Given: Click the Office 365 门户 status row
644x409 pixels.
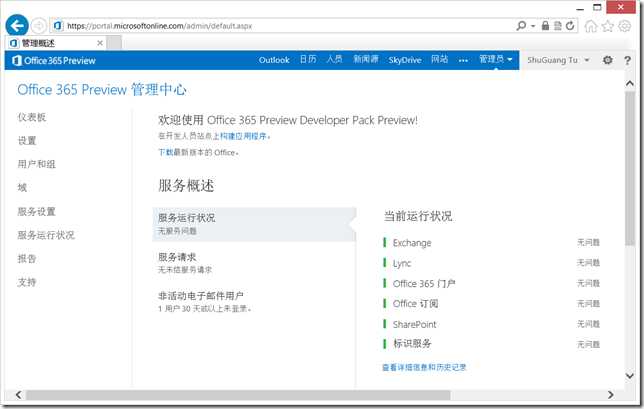Looking at the screenshot, I should (x=491, y=283).
